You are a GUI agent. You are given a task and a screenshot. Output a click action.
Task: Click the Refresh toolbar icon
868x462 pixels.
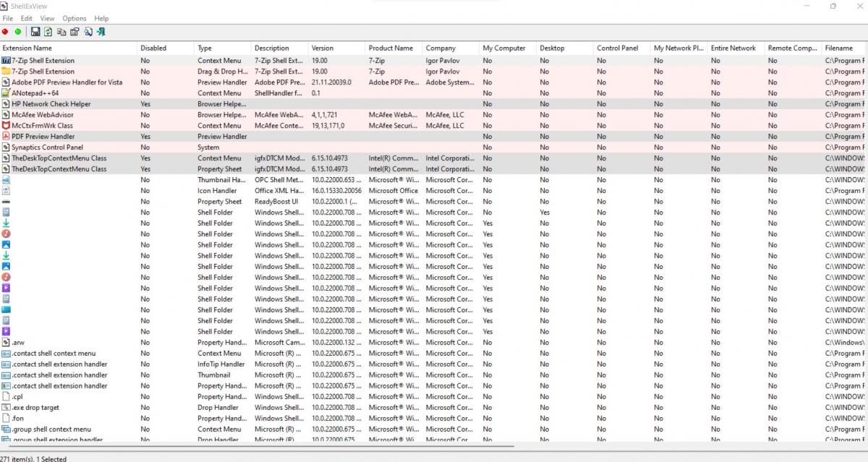click(48, 32)
